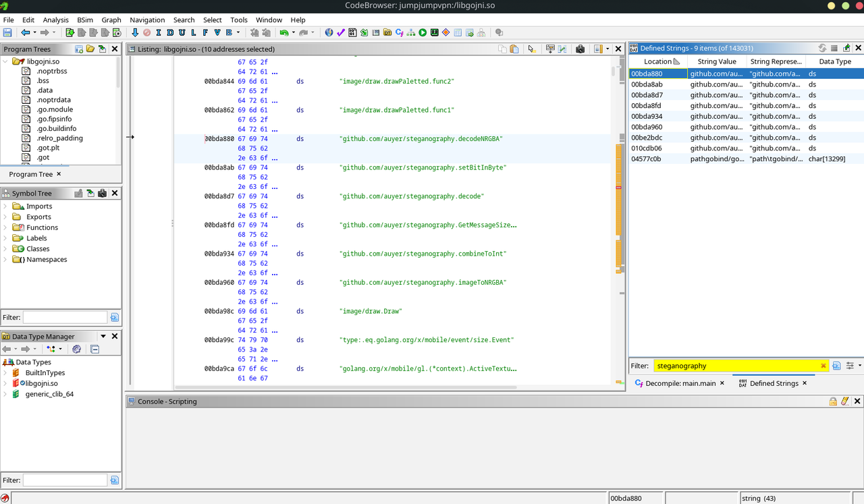Open the Search menu

[x=184, y=20]
